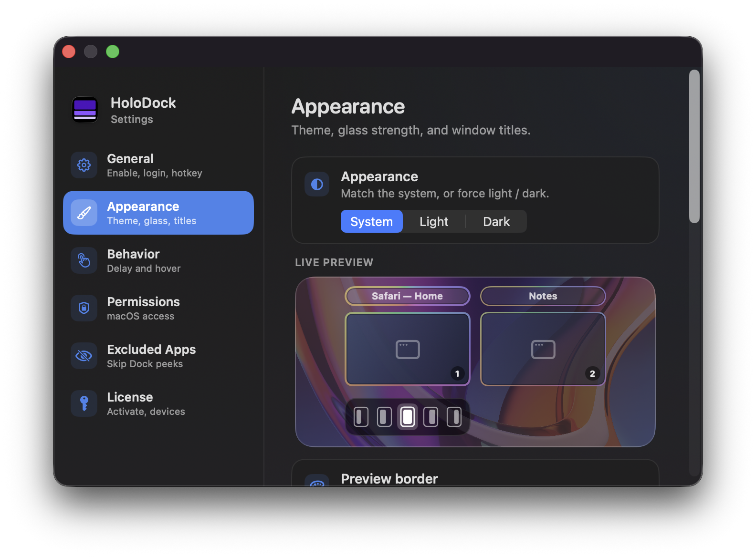Click the vertical scrollbar thumb
The height and width of the screenshot is (557, 756).
pos(694,146)
